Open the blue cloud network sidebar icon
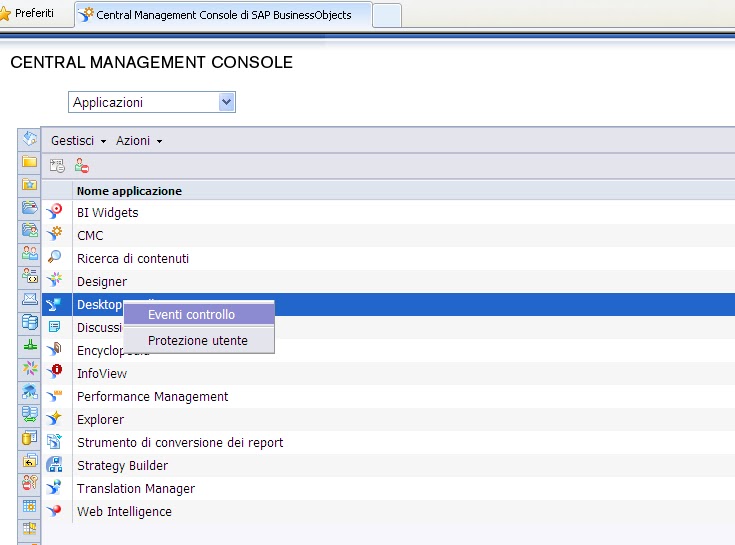Viewport: 735px width, 545px height. click(x=30, y=391)
